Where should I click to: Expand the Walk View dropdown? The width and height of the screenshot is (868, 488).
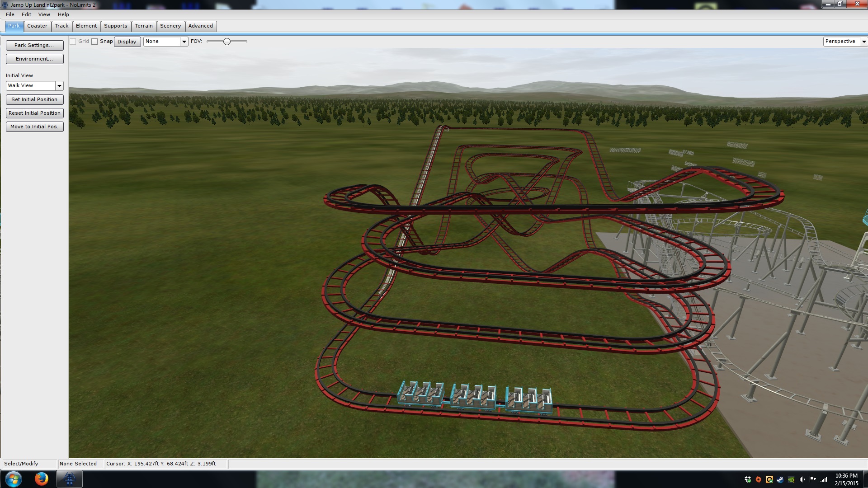point(59,86)
